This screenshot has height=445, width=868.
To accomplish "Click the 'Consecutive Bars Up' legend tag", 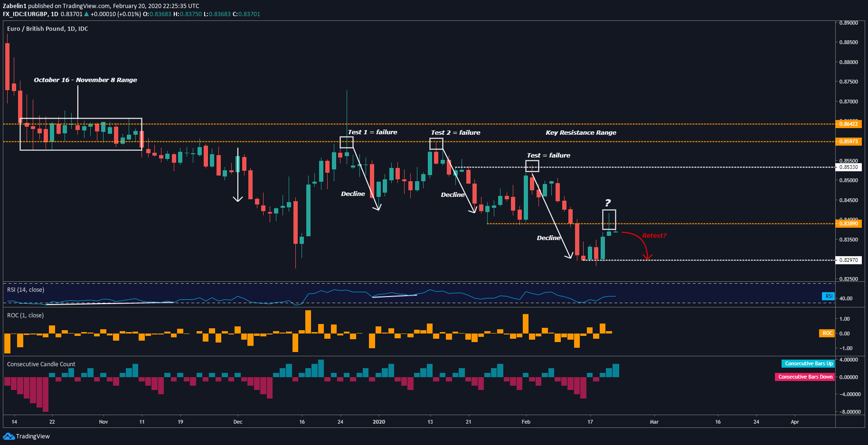I will pos(809,363).
